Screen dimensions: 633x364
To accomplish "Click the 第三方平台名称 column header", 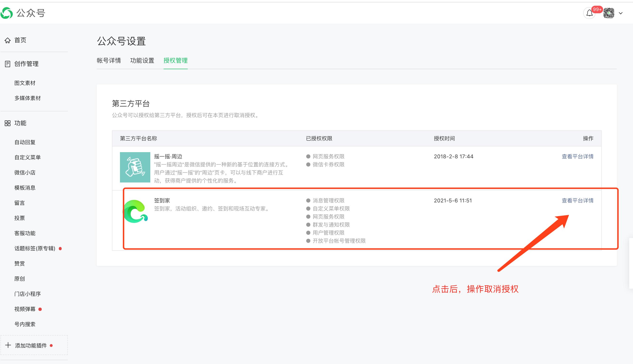I will pos(138,138).
